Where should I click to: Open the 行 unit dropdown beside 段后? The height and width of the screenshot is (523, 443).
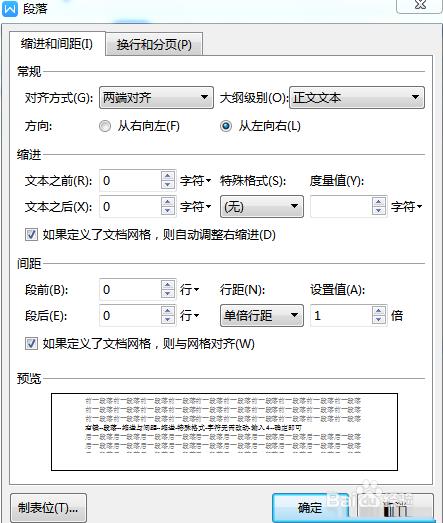pos(189,316)
